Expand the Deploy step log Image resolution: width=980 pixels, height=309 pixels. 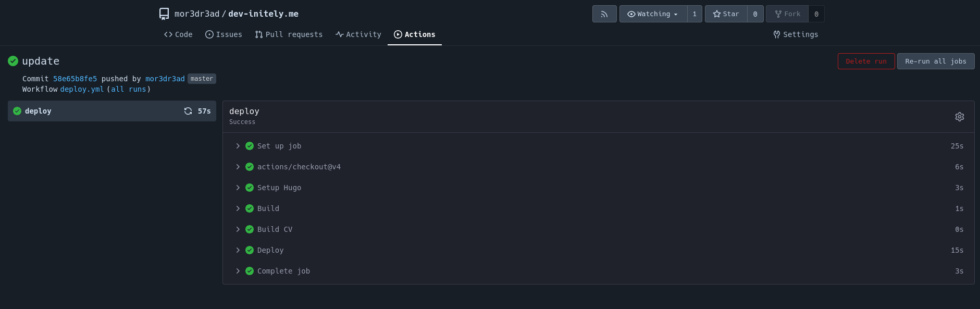point(599,250)
